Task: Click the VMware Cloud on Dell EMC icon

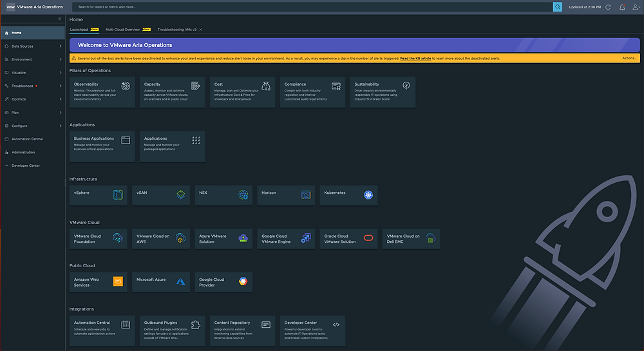Action: [x=431, y=238]
